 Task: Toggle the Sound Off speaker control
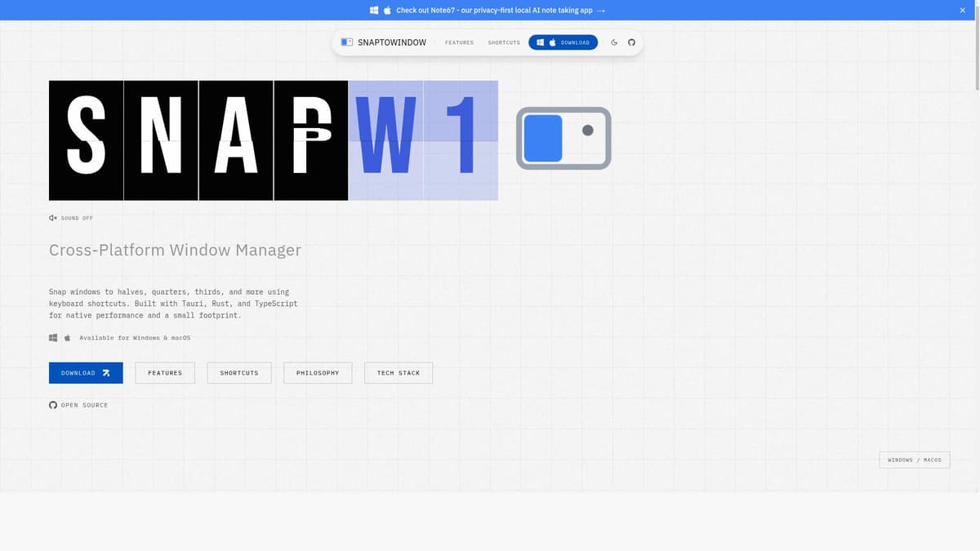pos(71,218)
